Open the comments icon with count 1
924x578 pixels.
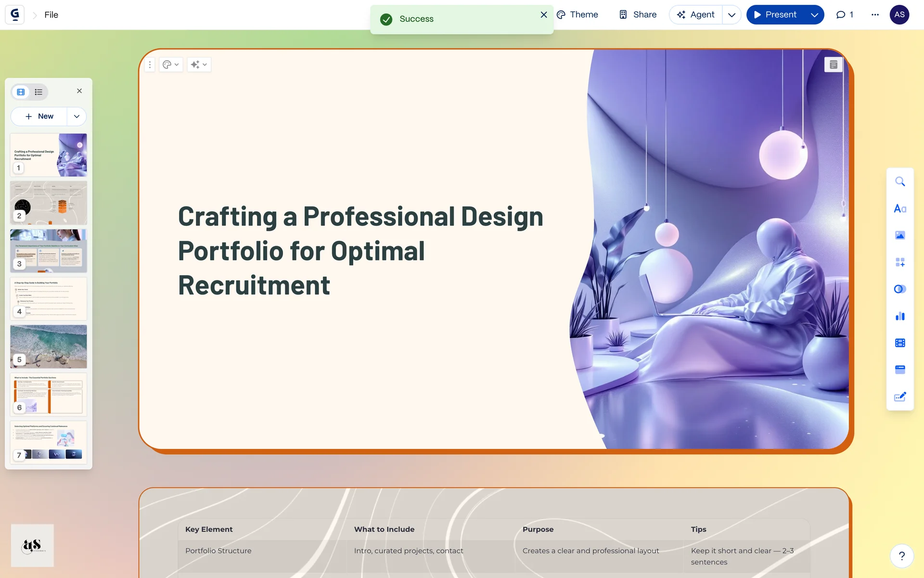tap(845, 14)
